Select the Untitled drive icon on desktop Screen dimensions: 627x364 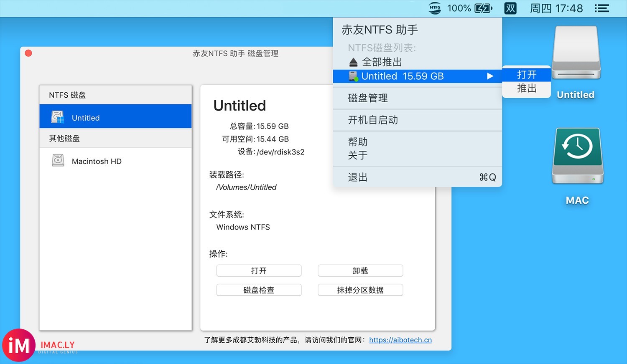(576, 53)
